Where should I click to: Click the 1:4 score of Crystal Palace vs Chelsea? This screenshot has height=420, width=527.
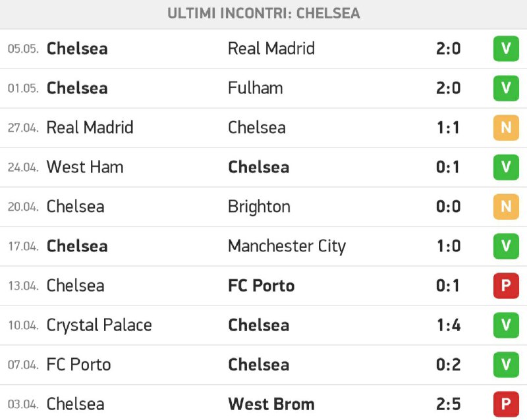tap(448, 325)
